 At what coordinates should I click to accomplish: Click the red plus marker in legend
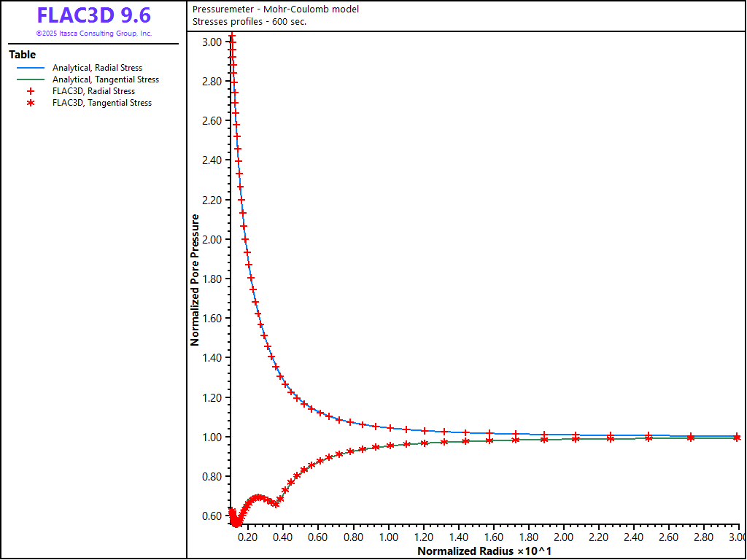click(30, 91)
